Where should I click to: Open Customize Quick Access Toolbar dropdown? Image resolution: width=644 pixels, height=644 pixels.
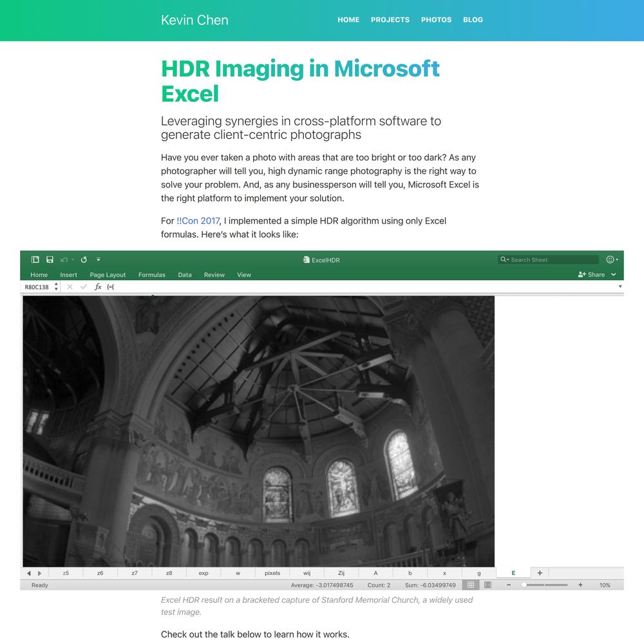pos(98,260)
